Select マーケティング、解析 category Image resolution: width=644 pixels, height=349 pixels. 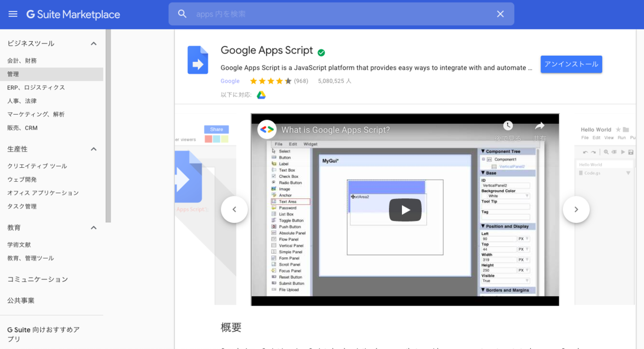(36, 114)
